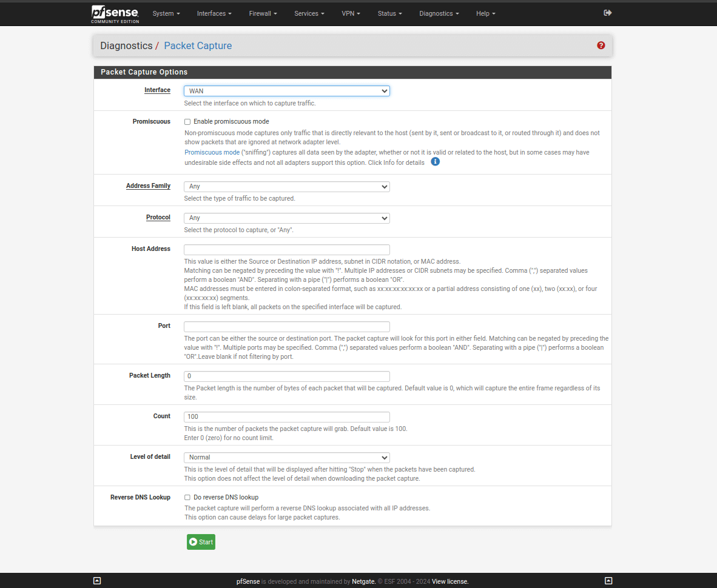717x588 pixels.
Task: Expand the Address Family dropdown
Action: pos(286,187)
